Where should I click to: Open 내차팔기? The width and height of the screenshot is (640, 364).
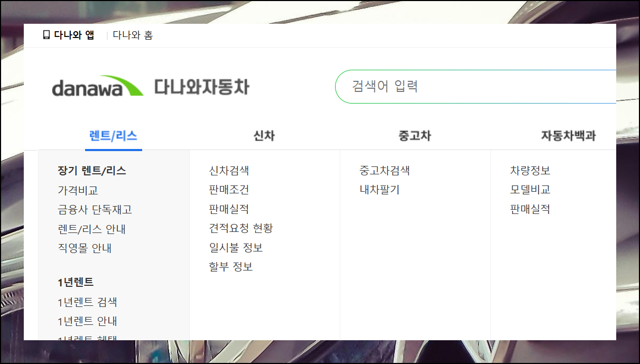(379, 190)
